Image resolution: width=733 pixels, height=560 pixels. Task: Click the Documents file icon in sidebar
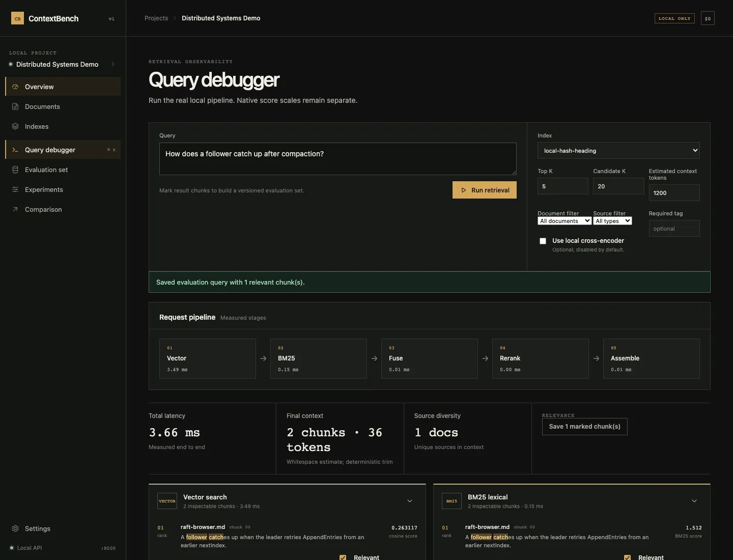point(15,106)
